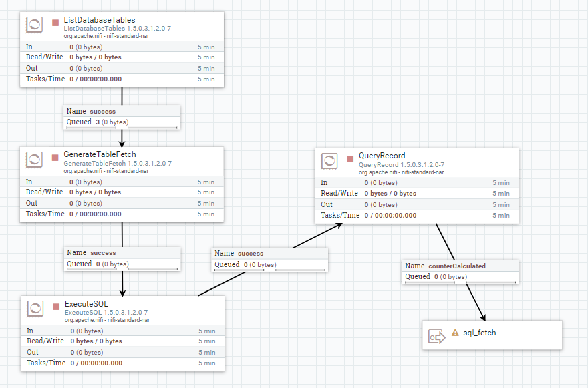Click the stopped status square on ListDatabaseTables
Viewport: 588px width, 388px height.
point(55,23)
